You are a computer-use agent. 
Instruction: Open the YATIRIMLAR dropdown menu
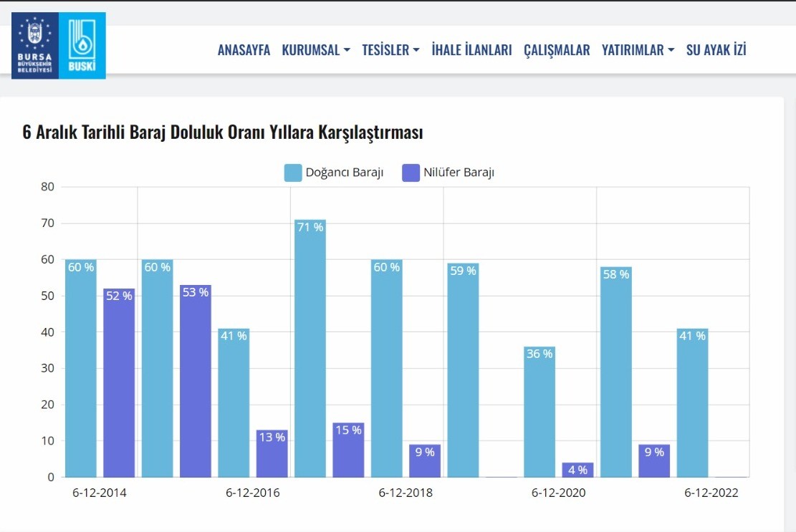click(638, 50)
